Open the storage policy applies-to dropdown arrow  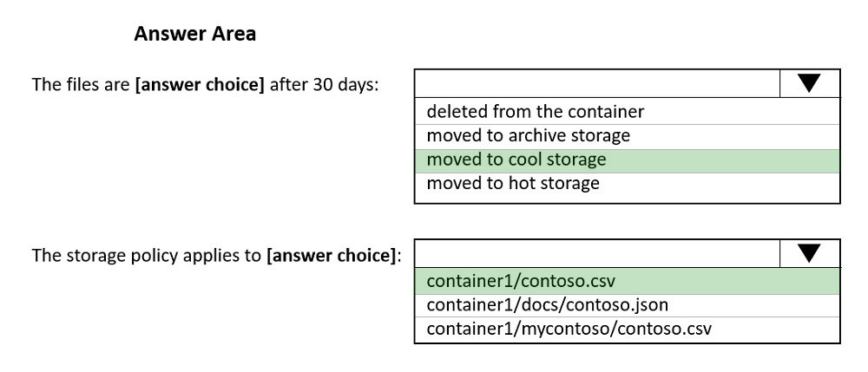coord(809,254)
